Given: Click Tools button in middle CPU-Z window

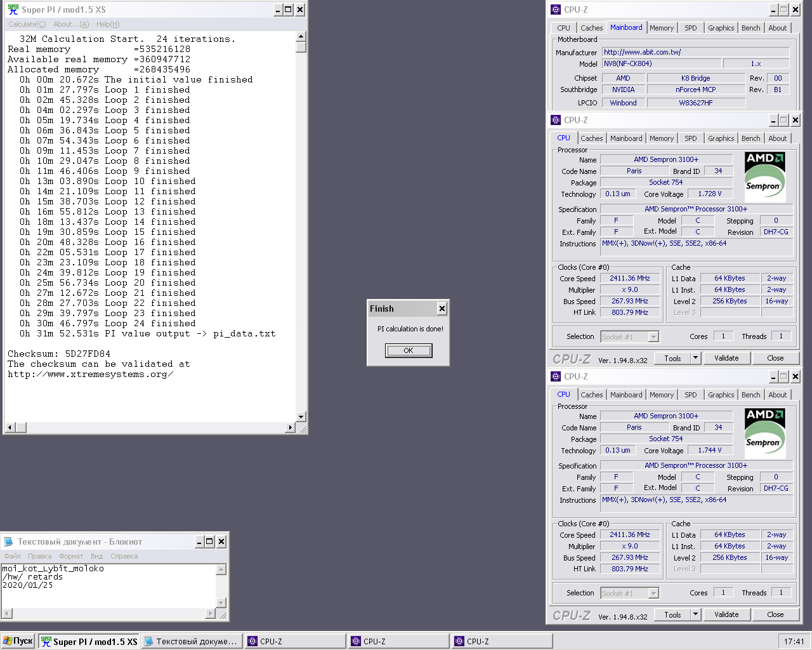Looking at the screenshot, I should tap(672, 358).
